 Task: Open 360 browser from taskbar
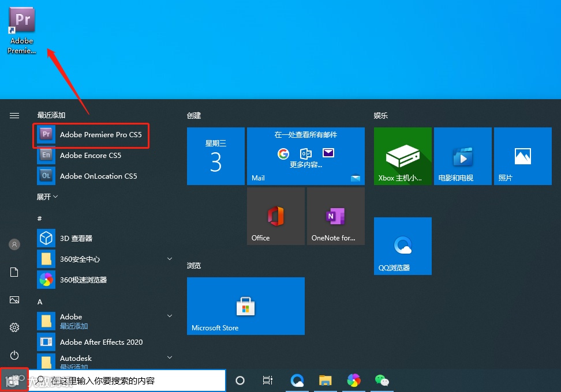pyautogui.click(x=353, y=380)
